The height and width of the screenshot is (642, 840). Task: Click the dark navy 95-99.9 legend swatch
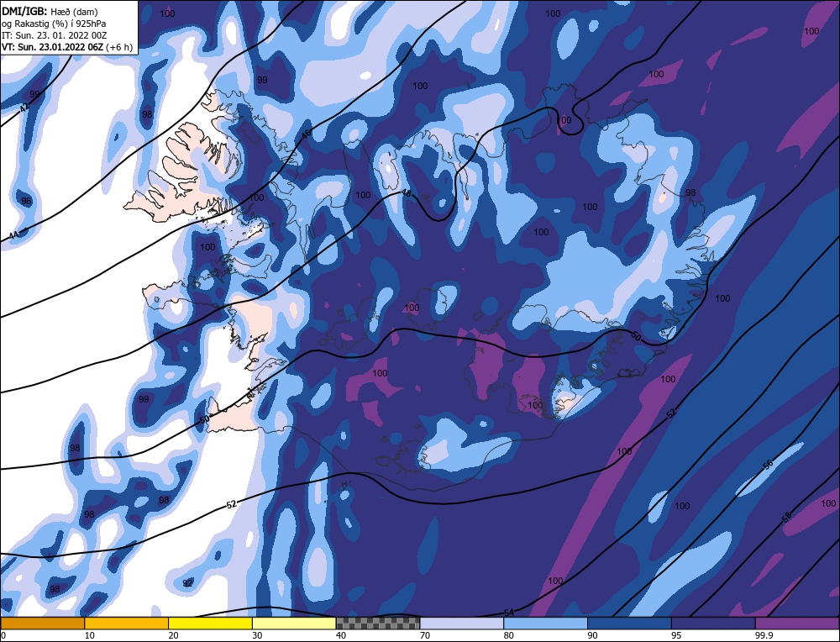(713, 624)
